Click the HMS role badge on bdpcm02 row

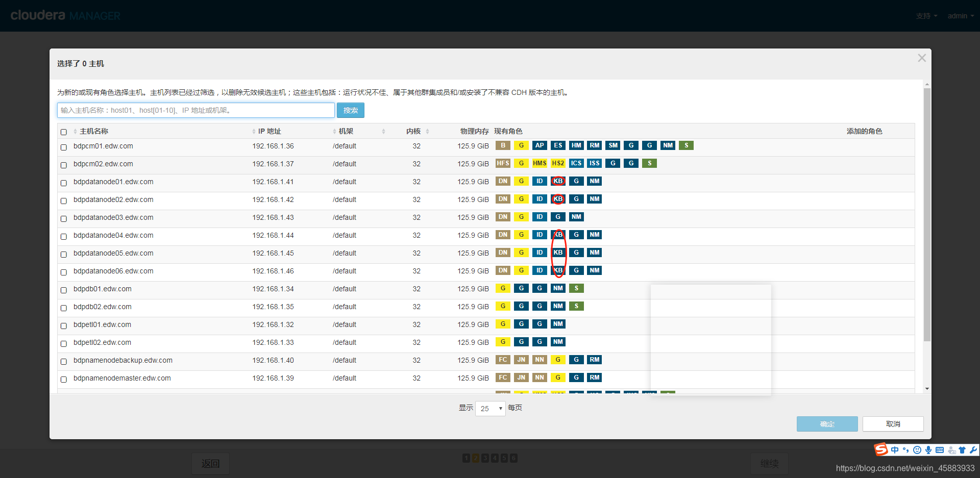[x=540, y=163]
